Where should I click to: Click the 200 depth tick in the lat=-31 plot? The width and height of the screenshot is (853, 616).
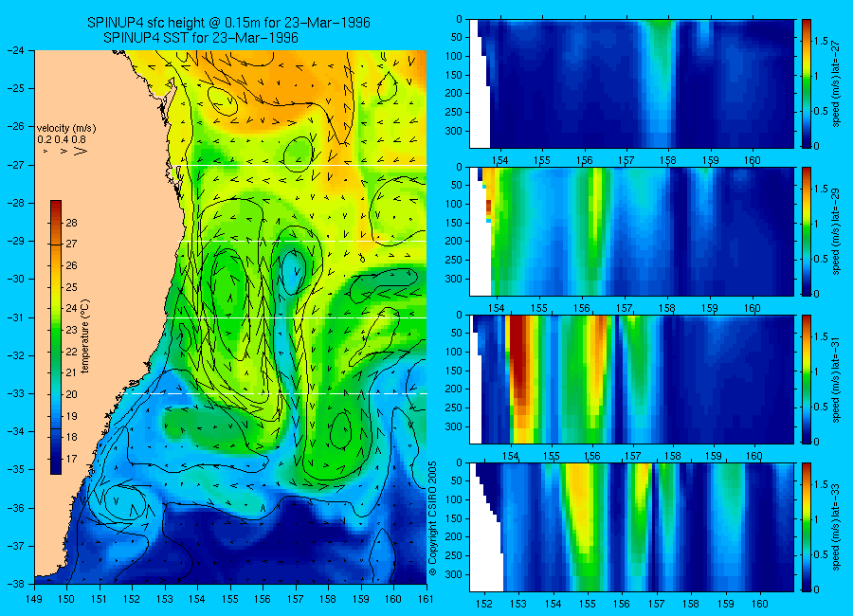coord(453,390)
